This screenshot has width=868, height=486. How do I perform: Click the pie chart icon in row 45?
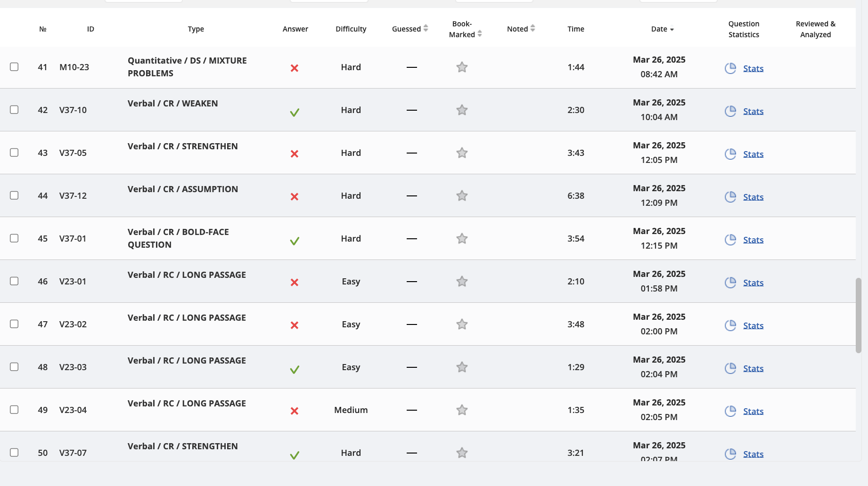click(730, 240)
